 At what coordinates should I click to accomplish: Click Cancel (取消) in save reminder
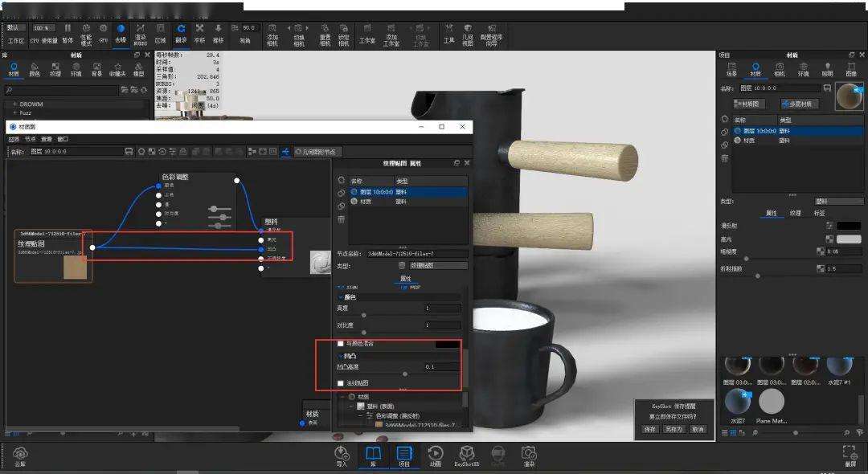click(x=698, y=429)
